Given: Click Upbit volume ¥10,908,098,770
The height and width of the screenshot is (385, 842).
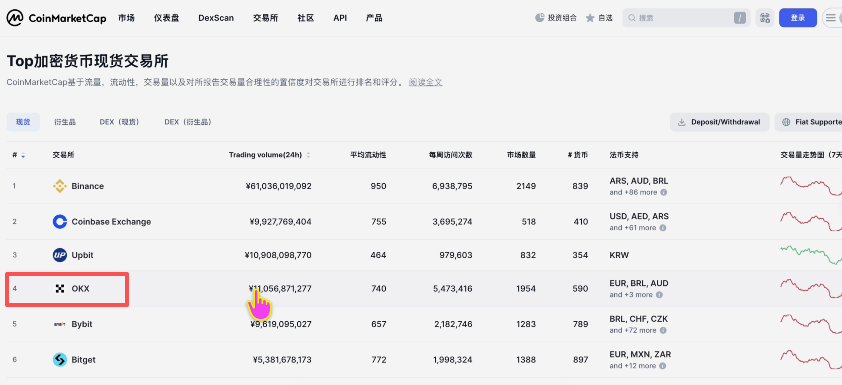Looking at the screenshot, I should pos(278,255).
